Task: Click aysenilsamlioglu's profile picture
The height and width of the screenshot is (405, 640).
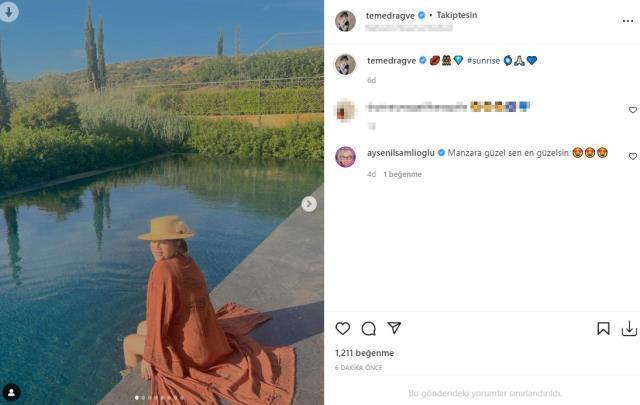Action: 345,156
